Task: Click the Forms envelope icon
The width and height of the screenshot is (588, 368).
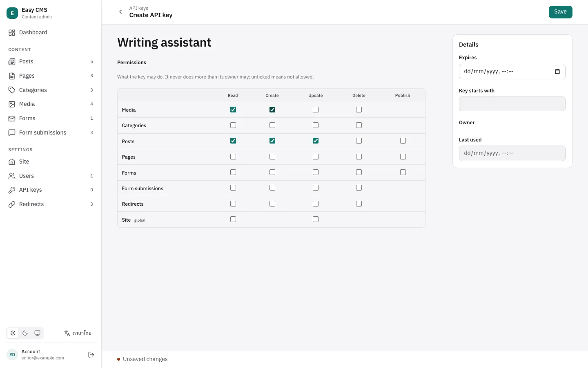Action: (12, 119)
